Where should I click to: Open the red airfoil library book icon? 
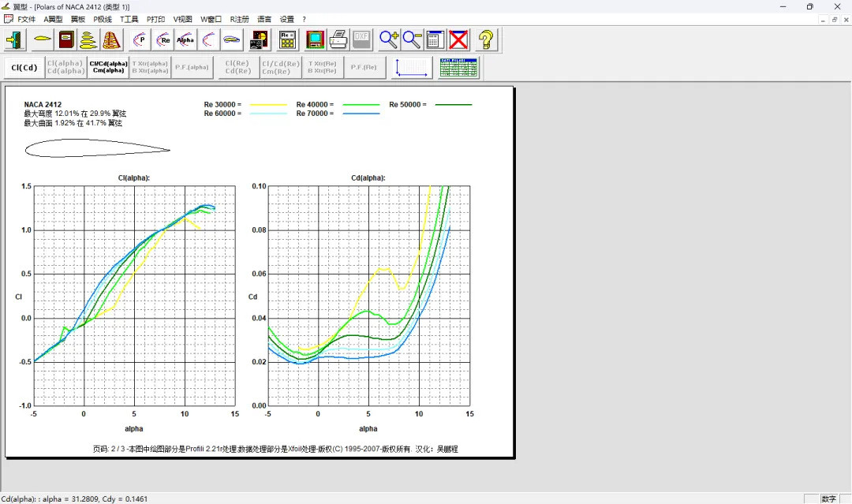66,39
